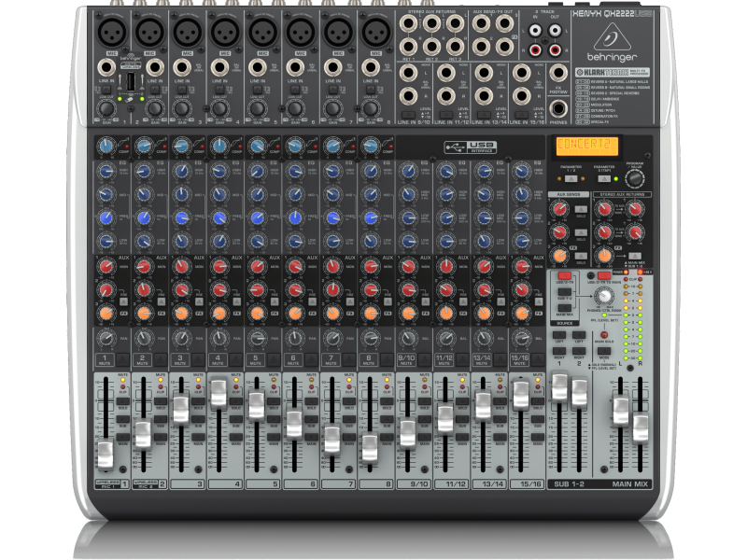The height and width of the screenshot is (560, 747).
Task: Enable the low cut switch on channel 3
Action: click(x=182, y=90)
